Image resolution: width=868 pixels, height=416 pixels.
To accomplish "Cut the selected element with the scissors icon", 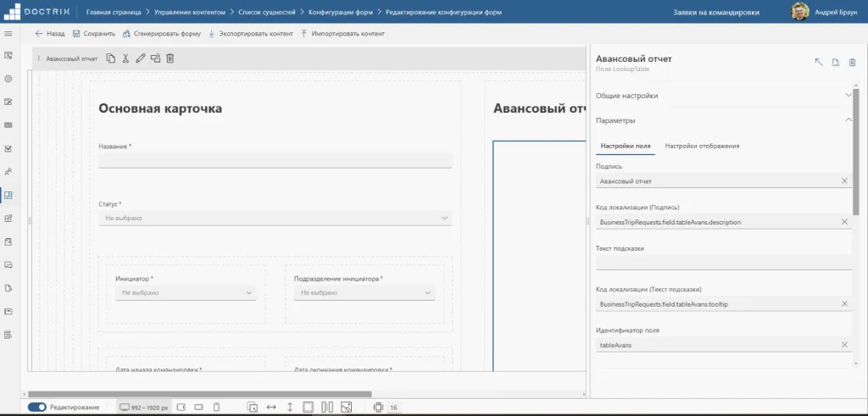I will point(125,58).
